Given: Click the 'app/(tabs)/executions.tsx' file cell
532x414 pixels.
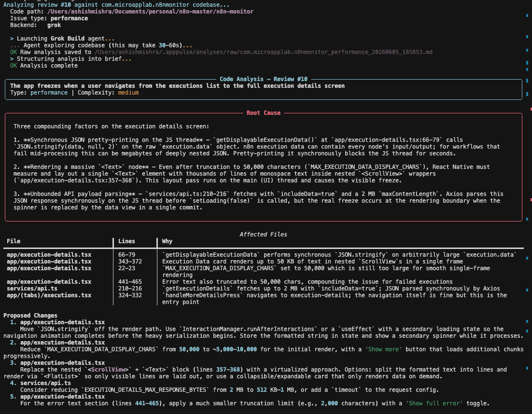Looking at the screenshot, I should pyautogui.click(x=49, y=296).
